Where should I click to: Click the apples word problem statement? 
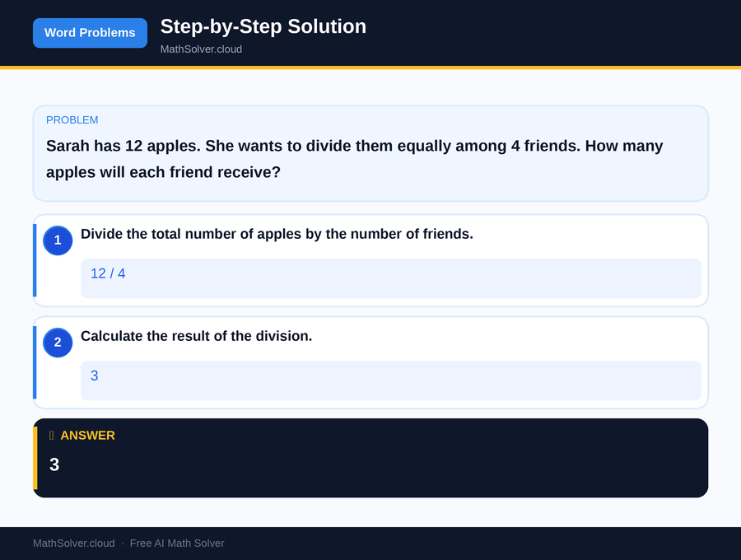pos(354,159)
